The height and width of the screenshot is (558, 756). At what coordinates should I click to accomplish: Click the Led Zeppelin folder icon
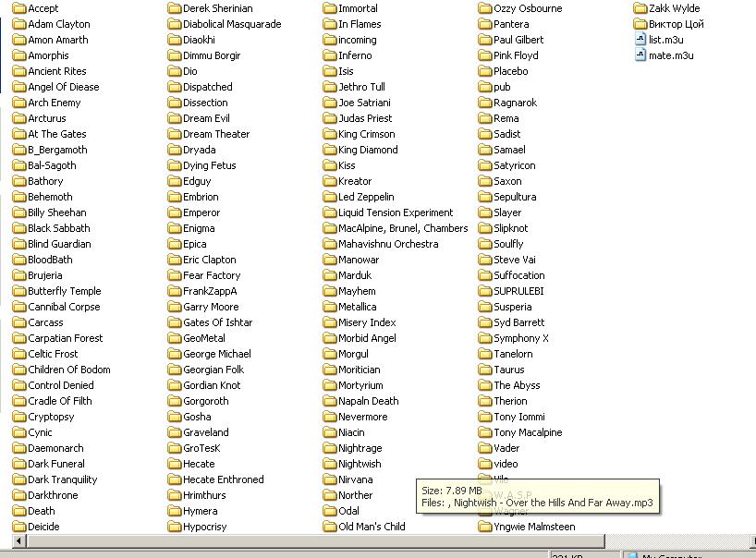pos(330,197)
